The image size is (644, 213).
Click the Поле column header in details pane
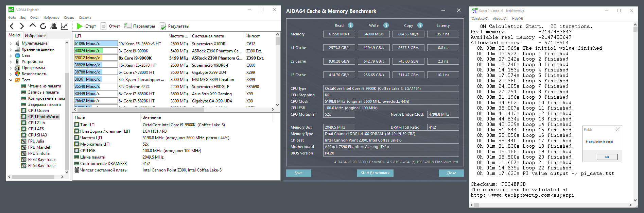(x=106, y=117)
